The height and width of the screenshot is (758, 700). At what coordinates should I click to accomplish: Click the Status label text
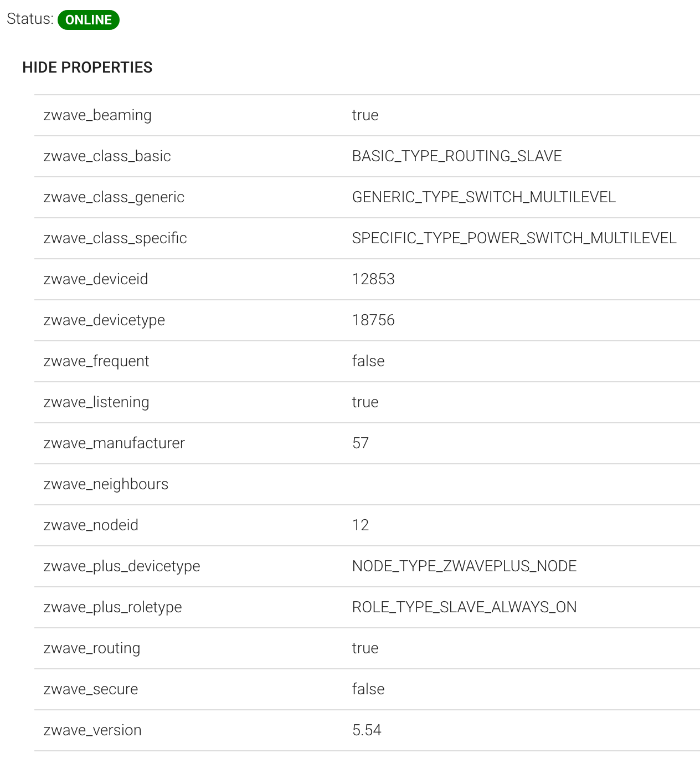click(x=30, y=19)
